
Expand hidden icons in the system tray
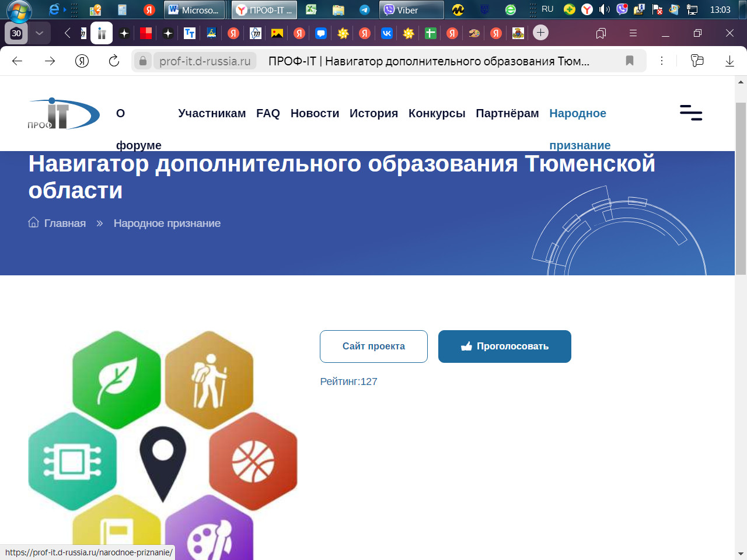tap(532, 9)
